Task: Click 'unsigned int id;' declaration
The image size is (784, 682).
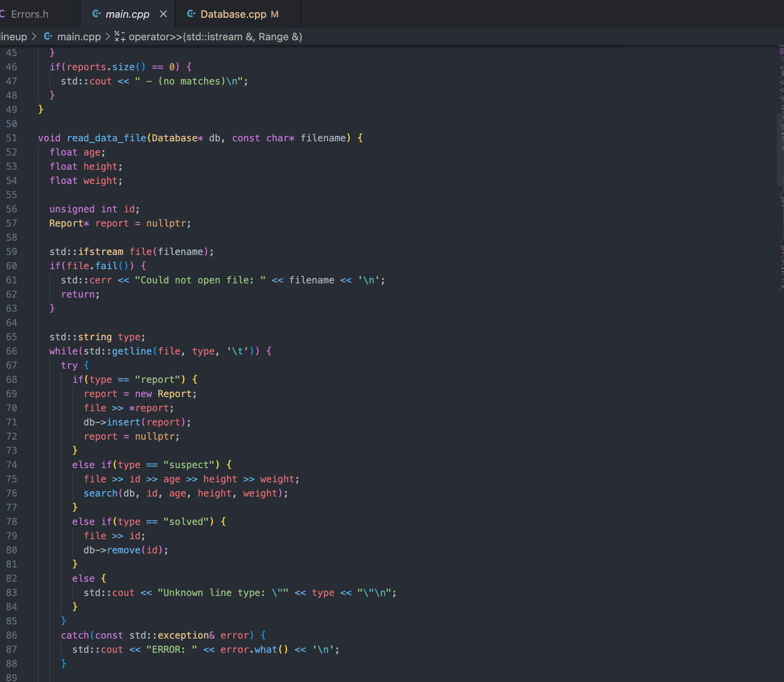Action: click(94, 209)
